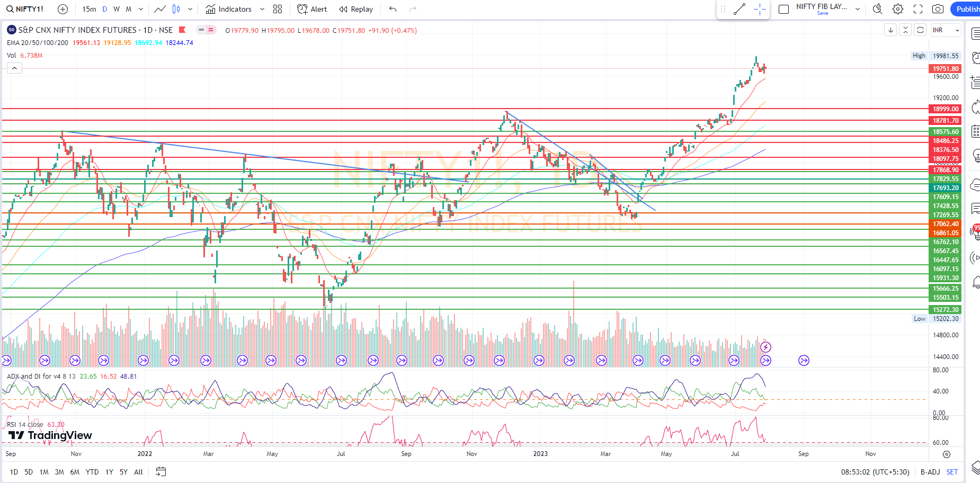Click the quick search lightning icon
The image size is (980, 483).
[878, 9]
